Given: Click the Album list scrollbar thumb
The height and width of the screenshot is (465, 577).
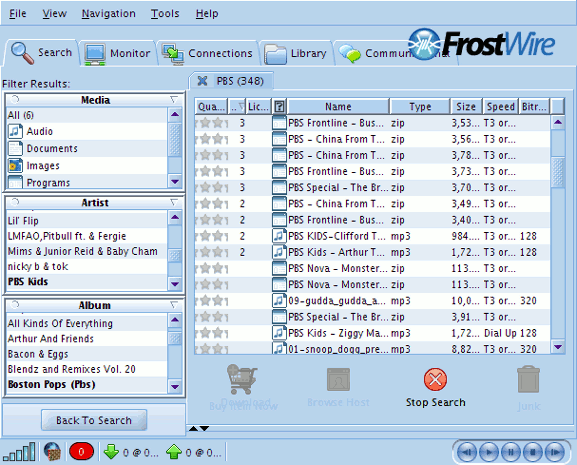Looking at the screenshot, I should click(175, 338).
